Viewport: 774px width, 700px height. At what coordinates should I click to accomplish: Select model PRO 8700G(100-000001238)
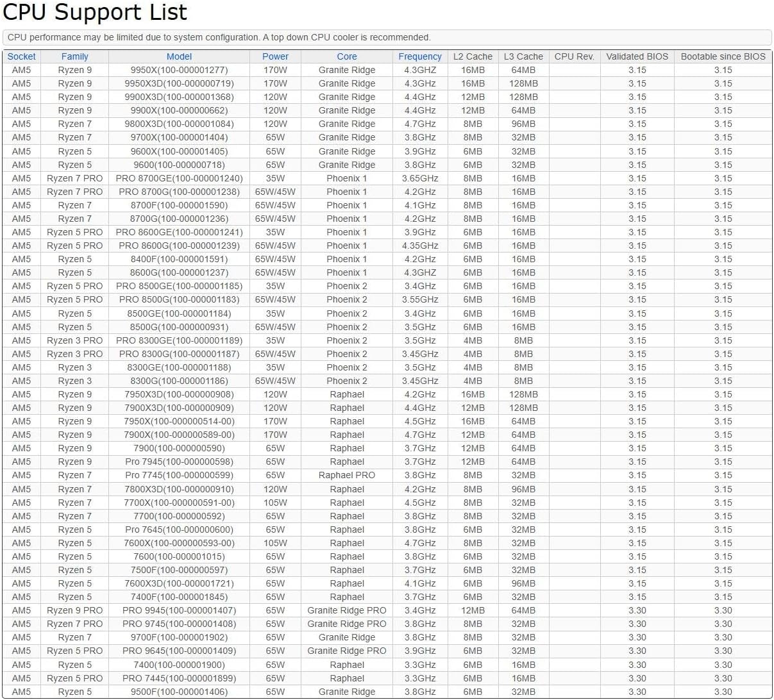point(179,192)
